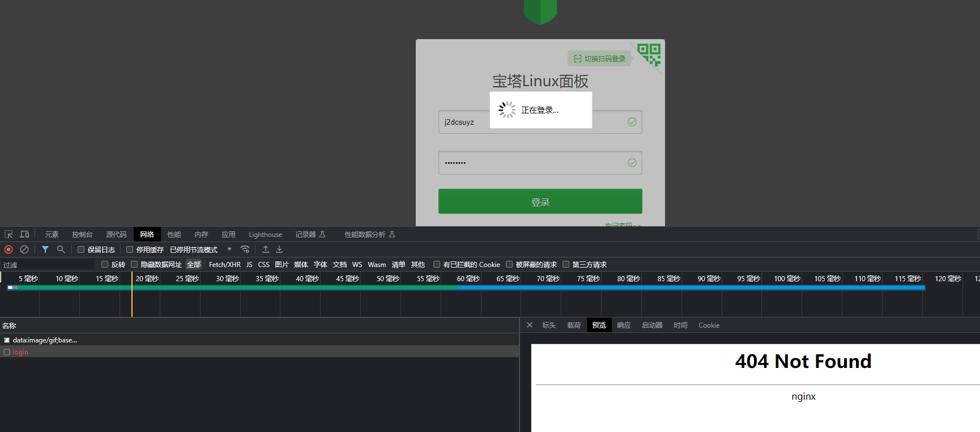Click the check icon in the username field
Image resolution: width=980 pixels, height=432 pixels.
point(632,122)
